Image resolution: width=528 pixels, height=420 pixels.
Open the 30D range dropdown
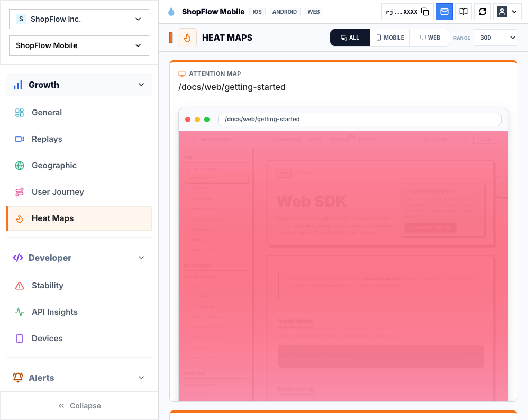495,38
